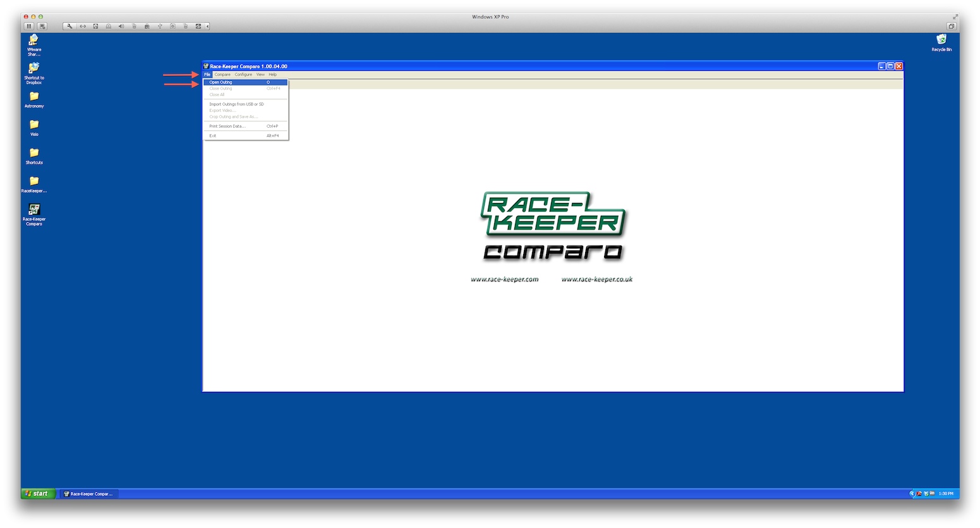Select Import Outings from USB or SD
This screenshot has height=528, width=980.
245,104
